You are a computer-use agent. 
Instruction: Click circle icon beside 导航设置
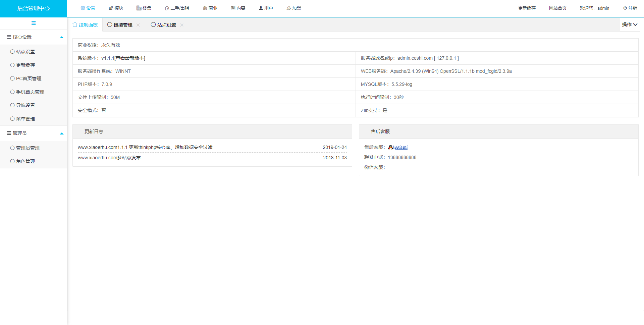click(x=12, y=105)
